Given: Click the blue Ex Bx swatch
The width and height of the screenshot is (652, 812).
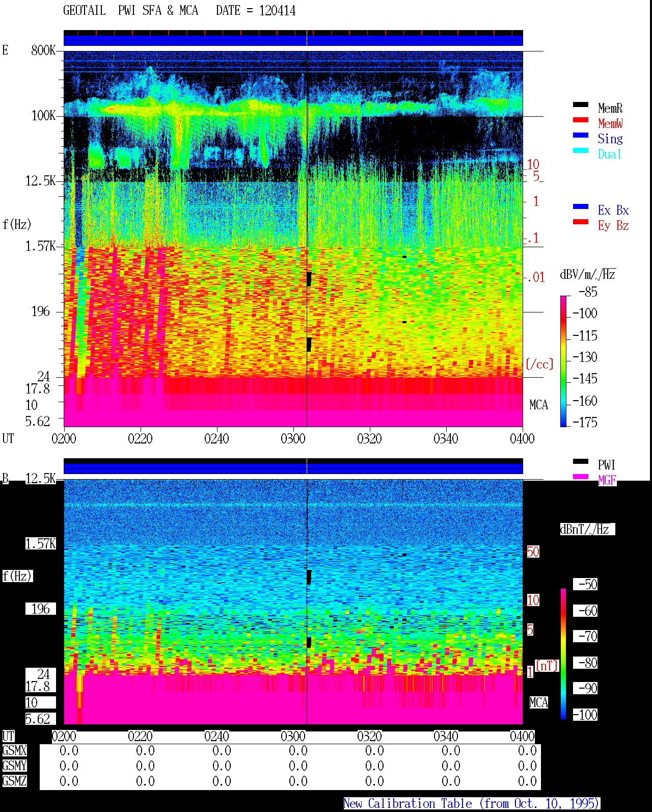Looking at the screenshot, I should click(581, 206).
